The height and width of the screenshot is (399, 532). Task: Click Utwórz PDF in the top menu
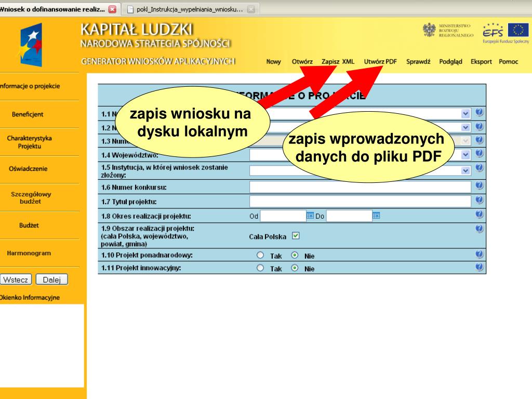point(380,62)
